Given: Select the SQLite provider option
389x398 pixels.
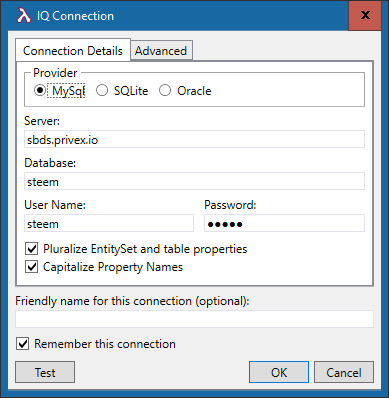Looking at the screenshot, I should pos(102,90).
